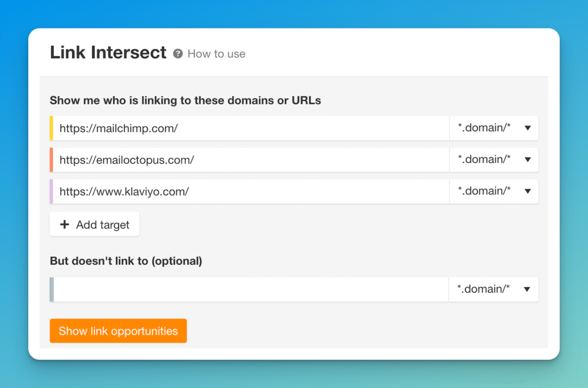Image resolution: width=588 pixels, height=388 pixels.
Task: Click the question mark help icon
Action: (178, 53)
